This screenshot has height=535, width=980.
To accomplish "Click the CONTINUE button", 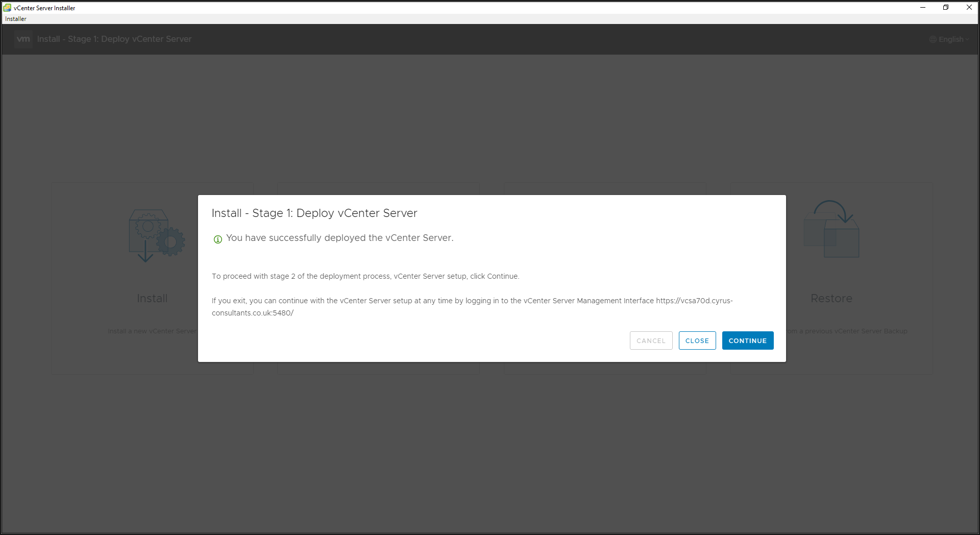I will 748,341.
